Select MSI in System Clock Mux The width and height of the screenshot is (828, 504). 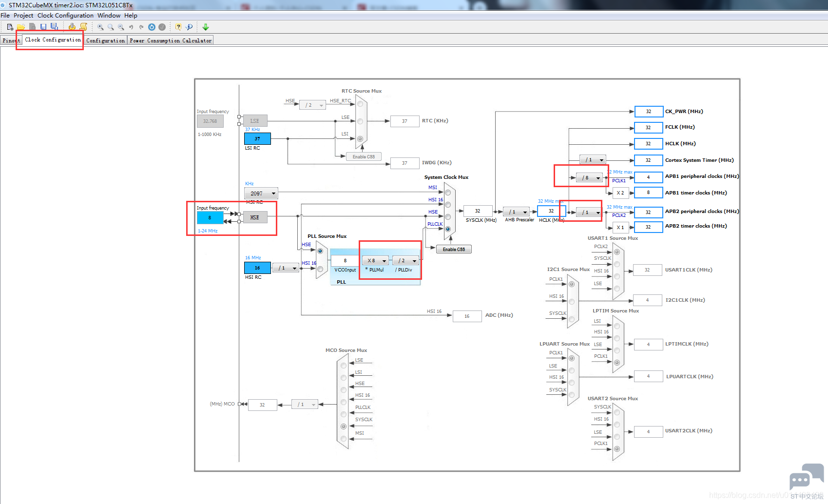pyautogui.click(x=448, y=193)
